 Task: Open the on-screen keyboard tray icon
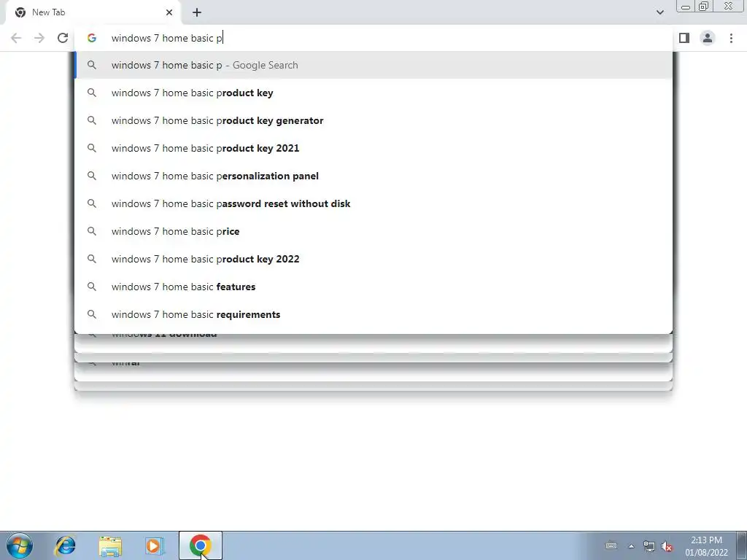[611, 545]
